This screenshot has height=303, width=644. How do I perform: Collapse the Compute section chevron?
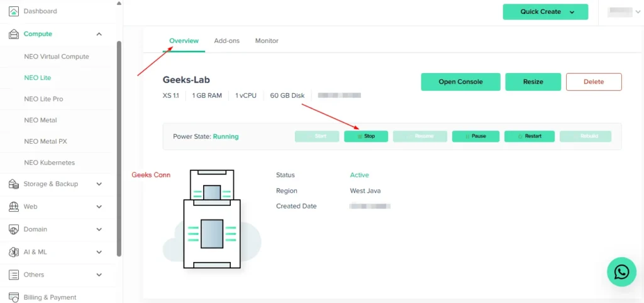[99, 34]
